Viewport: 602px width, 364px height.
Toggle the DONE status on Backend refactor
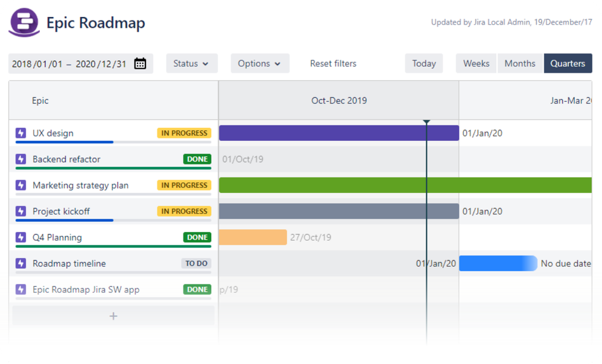tap(197, 159)
